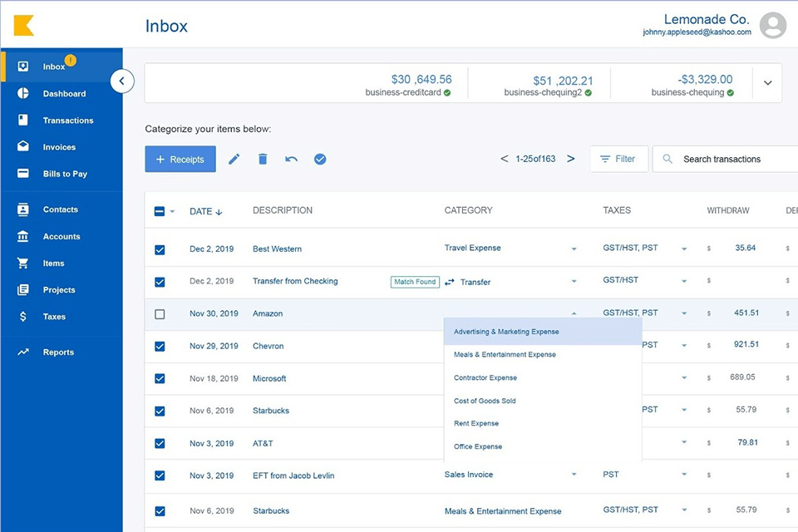Click the search magnifier icon
Image resolution: width=798 pixels, height=532 pixels.
pos(667,159)
